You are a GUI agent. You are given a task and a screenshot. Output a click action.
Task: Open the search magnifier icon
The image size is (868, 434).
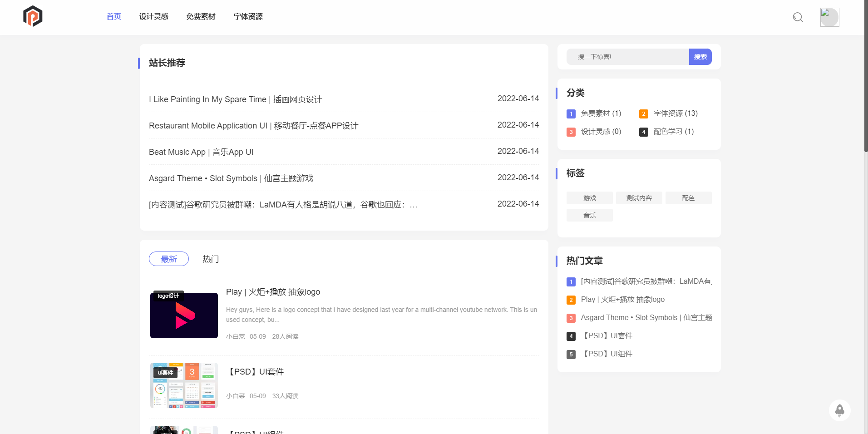pos(798,17)
